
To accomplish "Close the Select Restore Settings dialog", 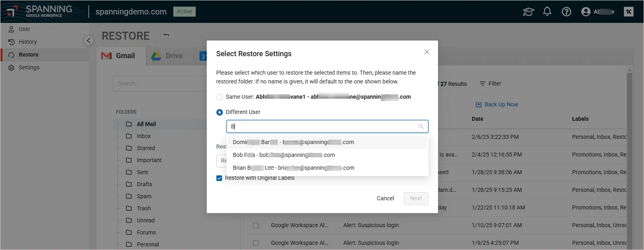I will pyautogui.click(x=426, y=52).
